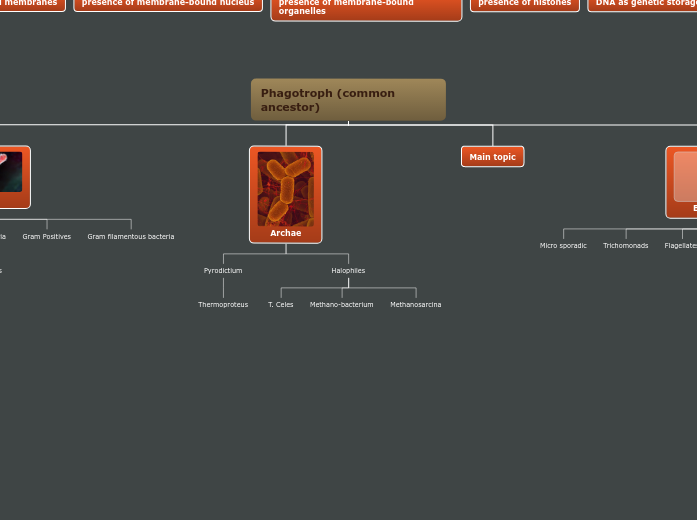This screenshot has width=697, height=520.
Task: Click the presence of membrane-bound organelles node
Action: tap(366, 9)
